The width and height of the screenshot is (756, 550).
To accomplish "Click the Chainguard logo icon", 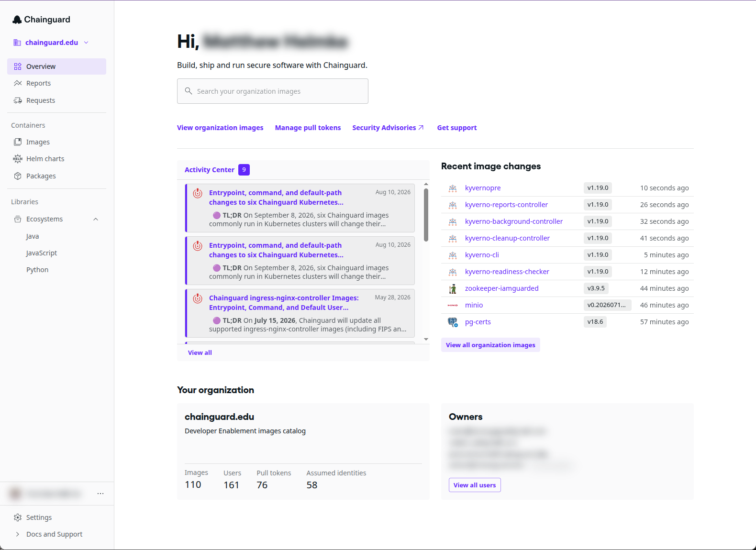I will (17, 20).
